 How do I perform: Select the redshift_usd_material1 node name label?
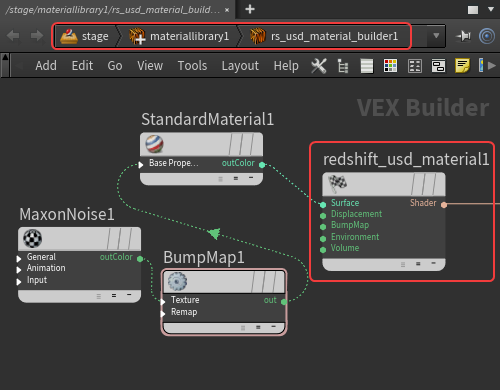point(406,159)
